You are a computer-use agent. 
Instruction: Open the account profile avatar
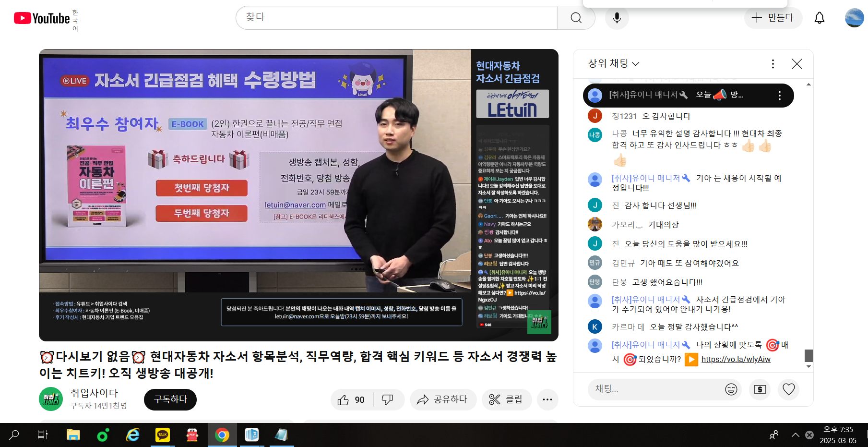tap(854, 18)
